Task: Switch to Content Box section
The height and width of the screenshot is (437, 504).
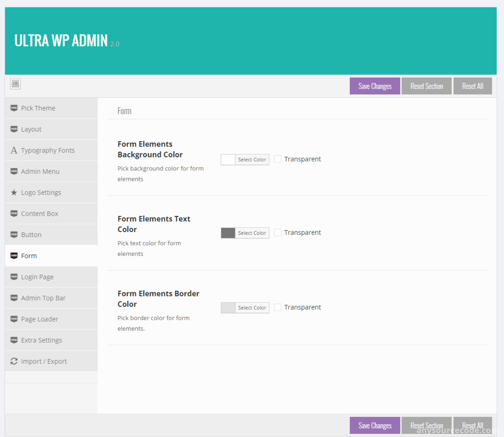Action: pyautogui.click(x=51, y=213)
